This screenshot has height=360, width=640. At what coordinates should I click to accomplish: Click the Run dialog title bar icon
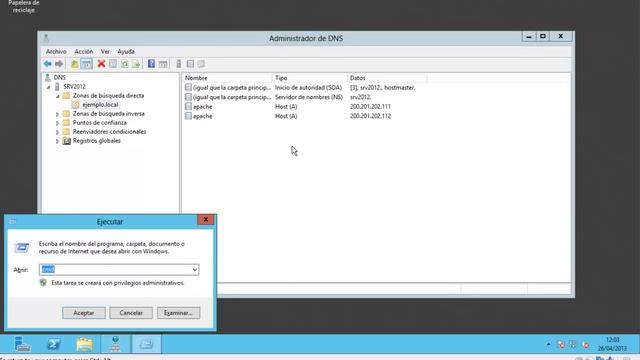(13, 221)
